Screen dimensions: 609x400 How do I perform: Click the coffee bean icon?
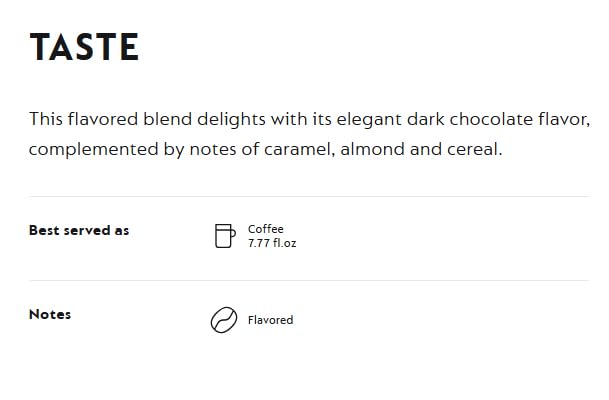point(223,320)
